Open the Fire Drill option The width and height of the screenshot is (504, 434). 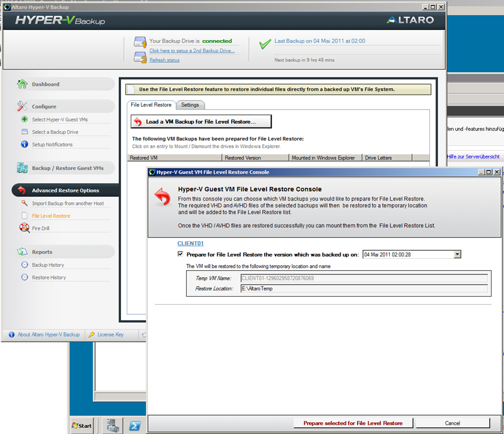[x=41, y=228]
